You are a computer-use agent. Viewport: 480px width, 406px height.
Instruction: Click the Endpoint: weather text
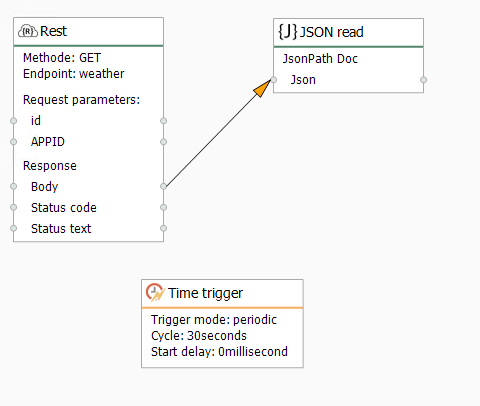(73, 74)
